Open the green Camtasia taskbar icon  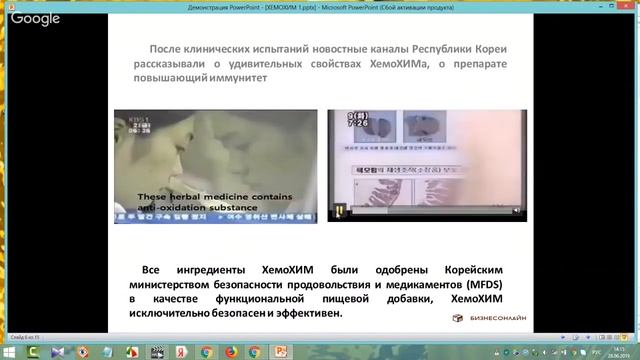tap(33, 352)
